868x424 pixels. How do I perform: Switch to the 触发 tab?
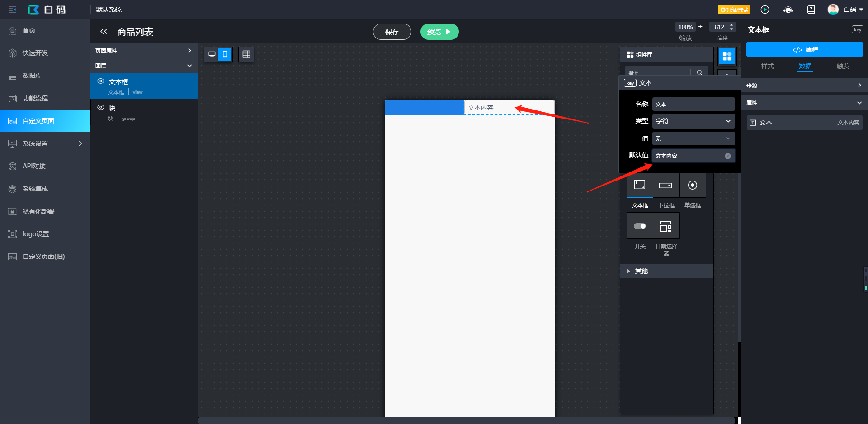pyautogui.click(x=843, y=66)
